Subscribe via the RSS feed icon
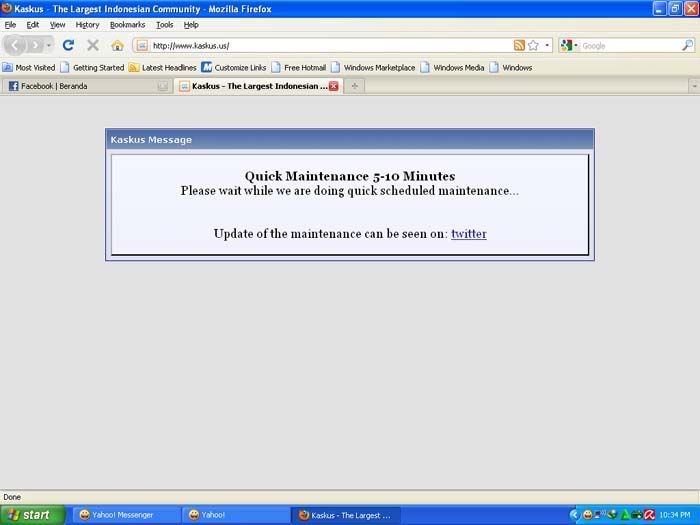 (x=519, y=45)
